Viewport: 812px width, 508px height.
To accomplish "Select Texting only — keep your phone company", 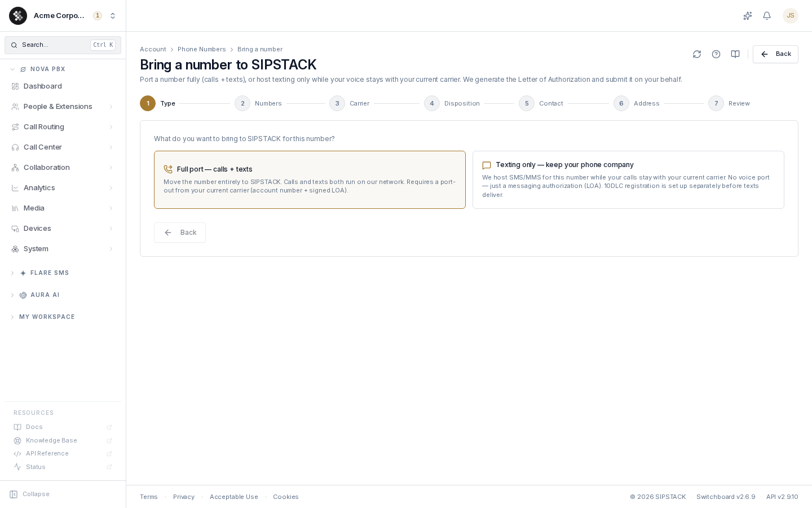I will tap(628, 179).
